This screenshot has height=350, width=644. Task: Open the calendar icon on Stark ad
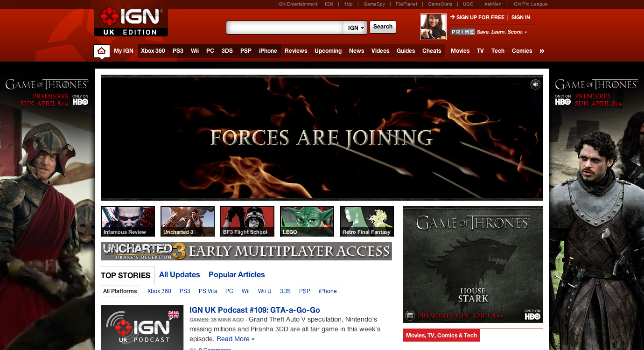pos(410,315)
